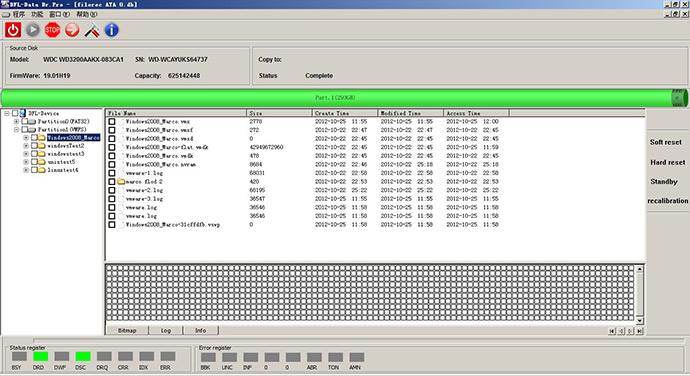
Task: Switch to the Log tab
Action: click(166, 331)
